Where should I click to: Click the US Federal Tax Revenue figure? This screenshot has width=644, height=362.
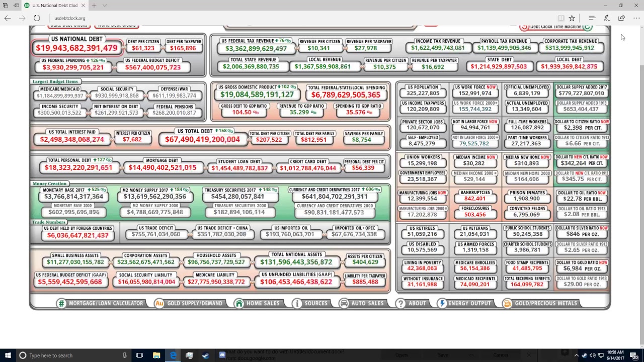(x=256, y=49)
